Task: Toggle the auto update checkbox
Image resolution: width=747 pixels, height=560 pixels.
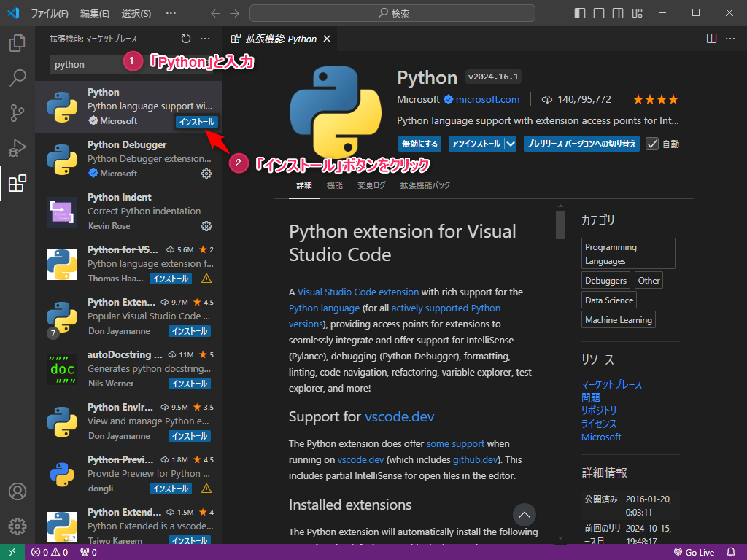Action: tap(652, 144)
